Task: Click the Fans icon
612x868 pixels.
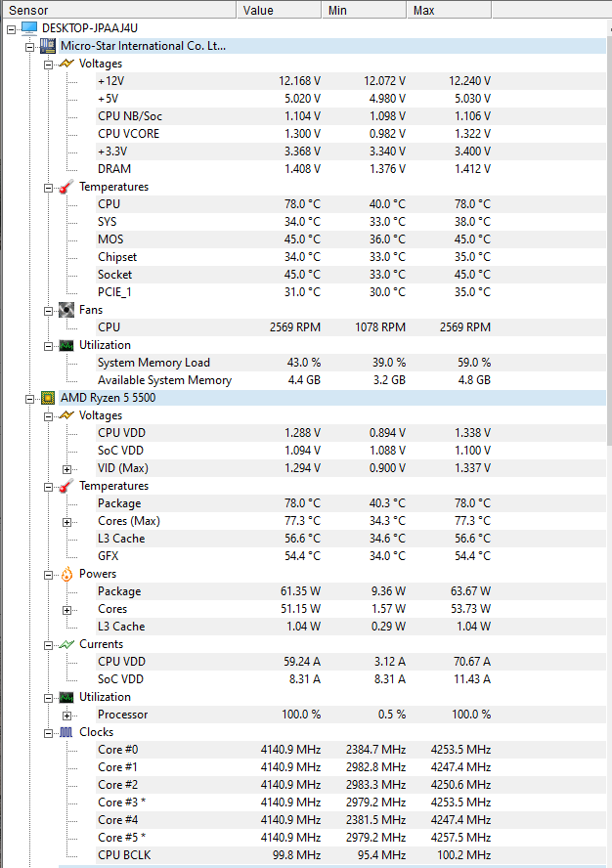Action: pyautogui.click(x=66, y=310)
